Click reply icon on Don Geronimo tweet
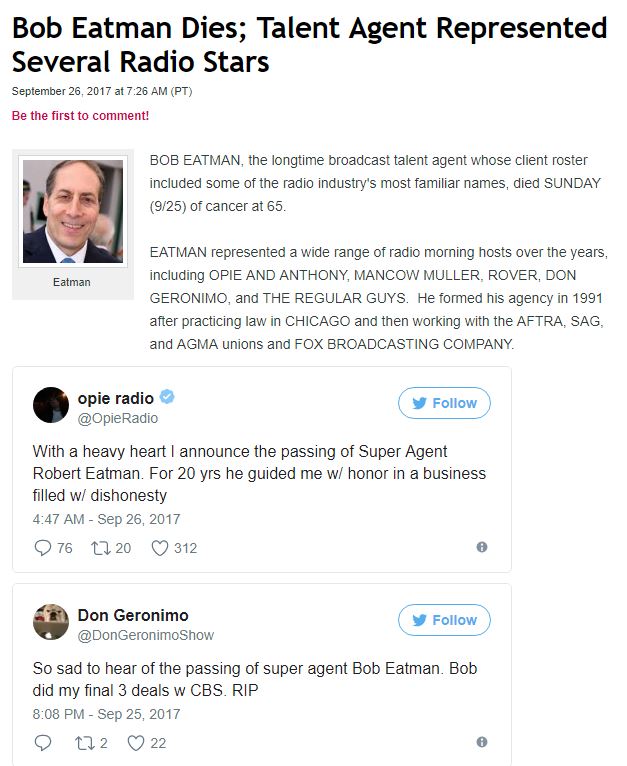 click(x=43, y=743)
